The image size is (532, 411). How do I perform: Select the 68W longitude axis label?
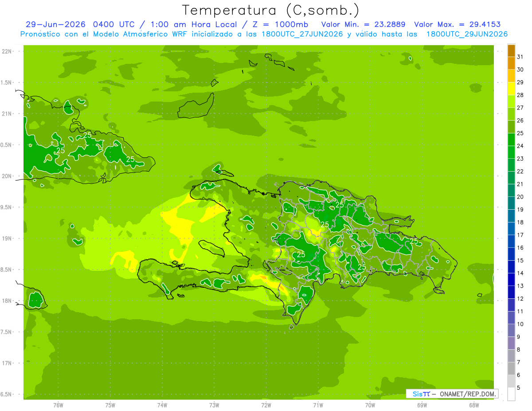tap(473, 405)
